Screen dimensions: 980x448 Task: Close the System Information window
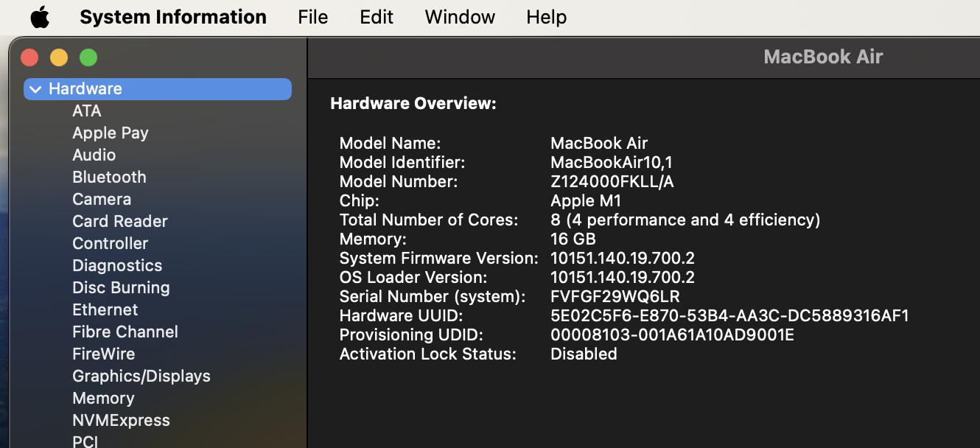29,57
